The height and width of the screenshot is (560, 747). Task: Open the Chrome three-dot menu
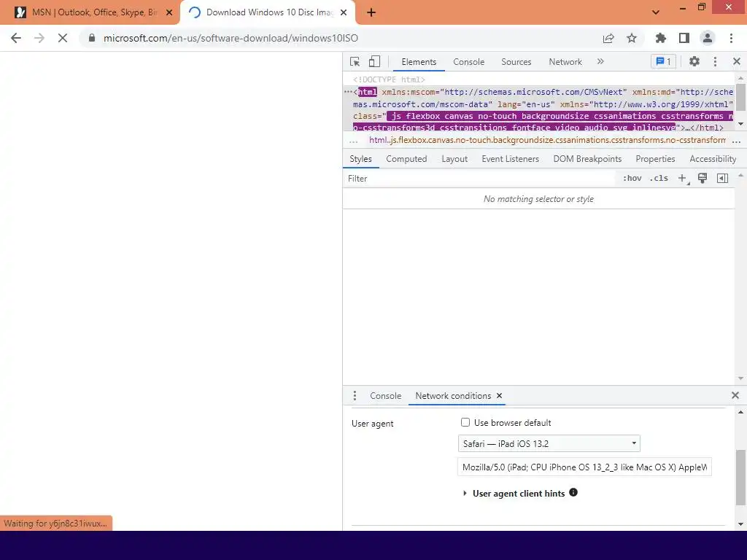731,38
